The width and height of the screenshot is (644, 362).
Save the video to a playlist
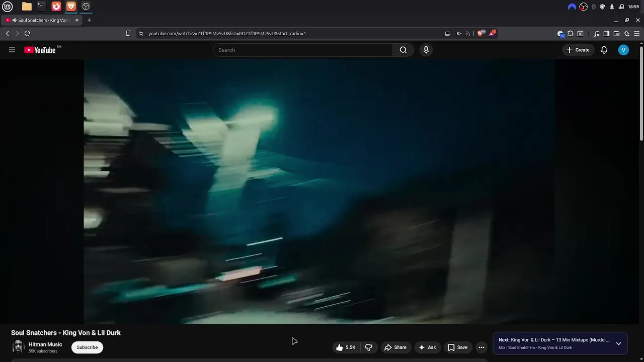[x=458, y=347]
